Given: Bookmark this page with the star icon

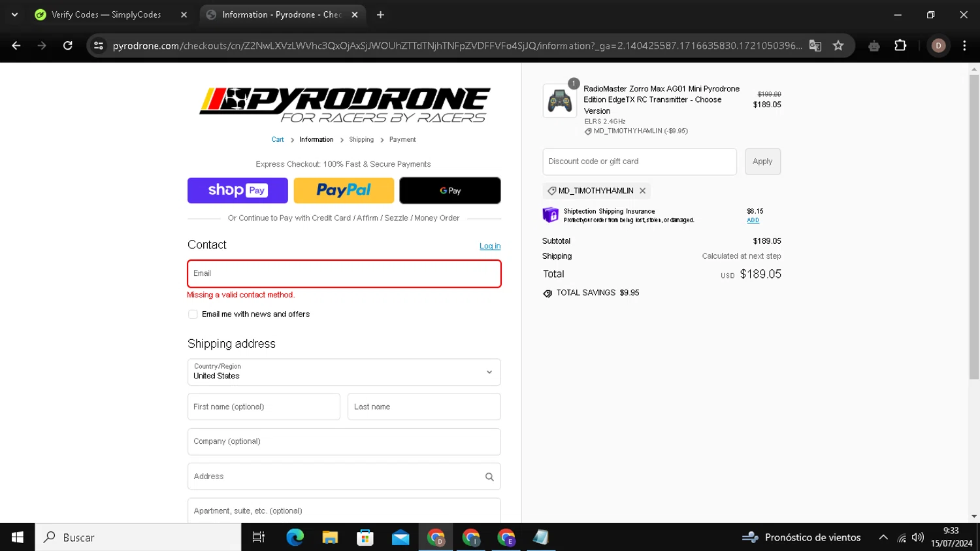Looking at the screenshot, I should pos(838,46).
